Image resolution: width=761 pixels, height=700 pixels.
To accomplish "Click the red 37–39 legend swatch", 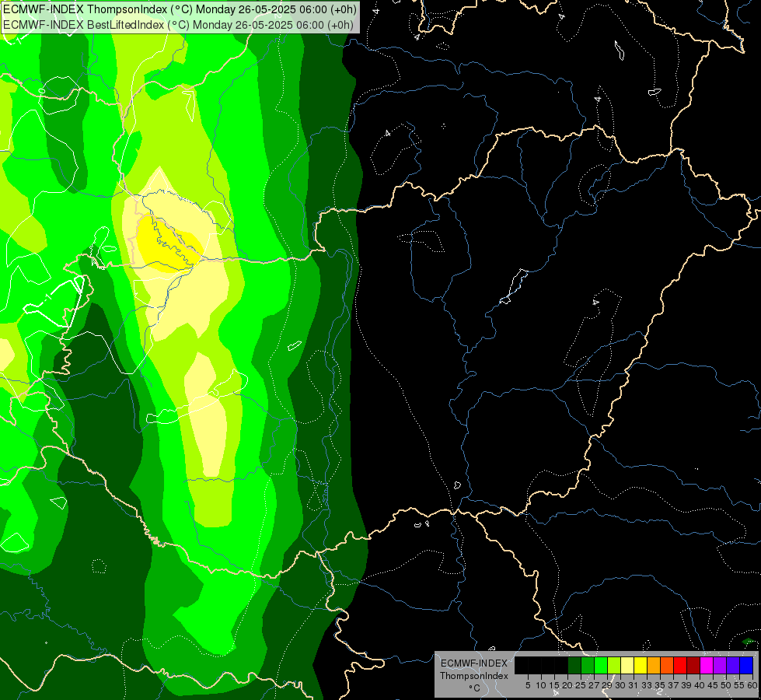I will 680,665.
